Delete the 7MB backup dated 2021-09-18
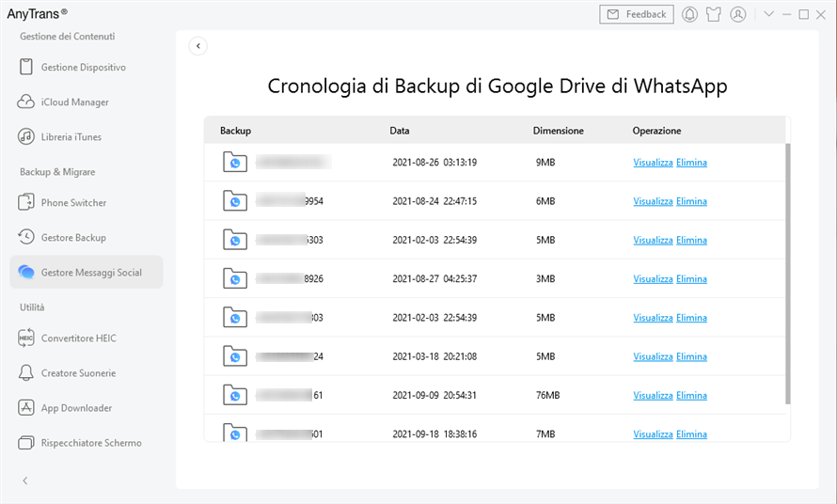Screen dimensions: 837x504 691,434
